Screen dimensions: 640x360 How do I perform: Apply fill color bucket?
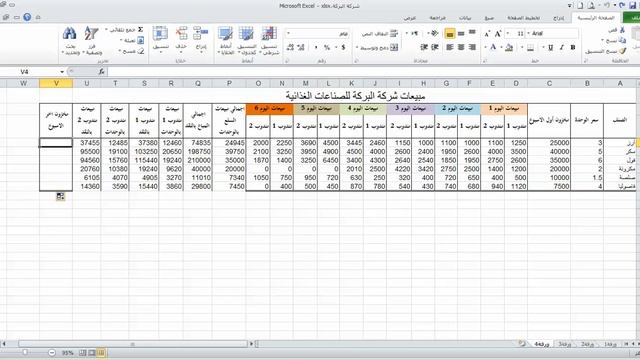pos(509,47)
